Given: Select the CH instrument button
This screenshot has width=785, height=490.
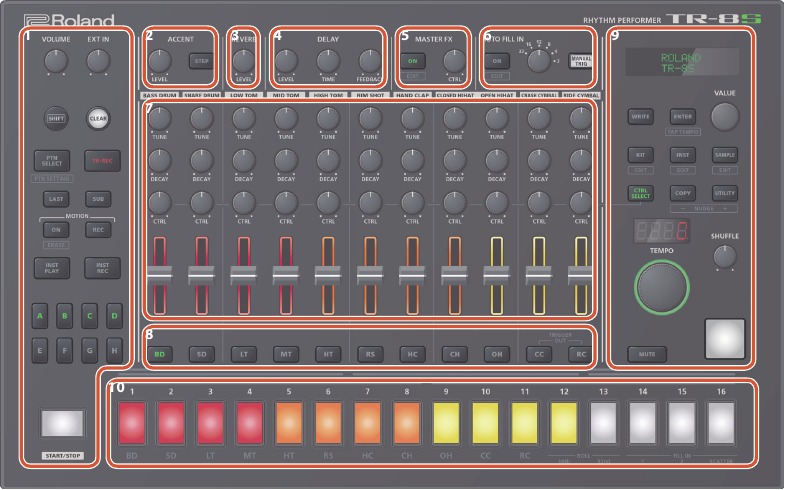Looking at the screenshot, I should point(455,354).
